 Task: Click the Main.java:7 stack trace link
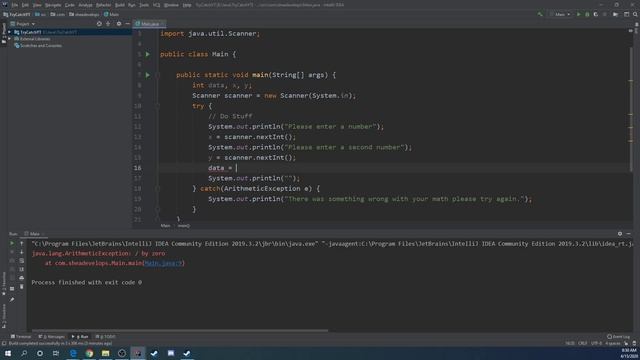point(163,263)
